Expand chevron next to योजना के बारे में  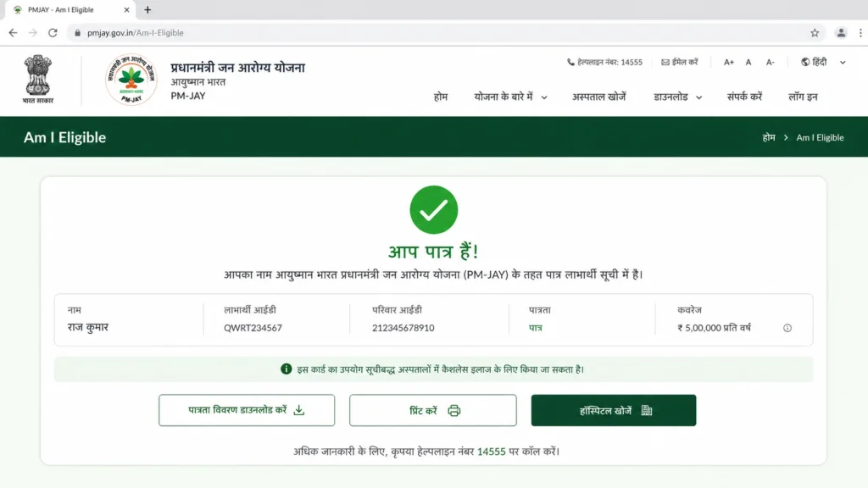coord(544,97)
